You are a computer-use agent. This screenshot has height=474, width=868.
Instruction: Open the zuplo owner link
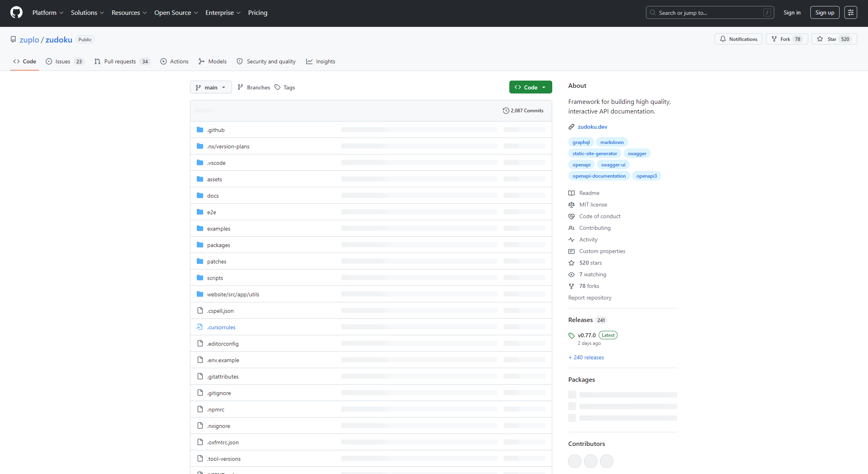point(29,39)
